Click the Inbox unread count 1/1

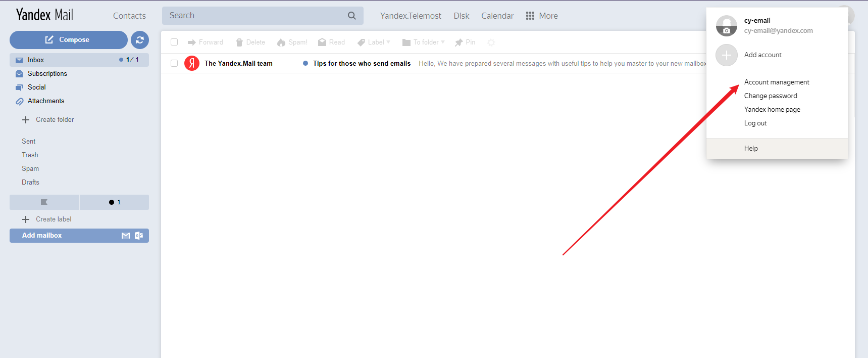pos(132,60)
